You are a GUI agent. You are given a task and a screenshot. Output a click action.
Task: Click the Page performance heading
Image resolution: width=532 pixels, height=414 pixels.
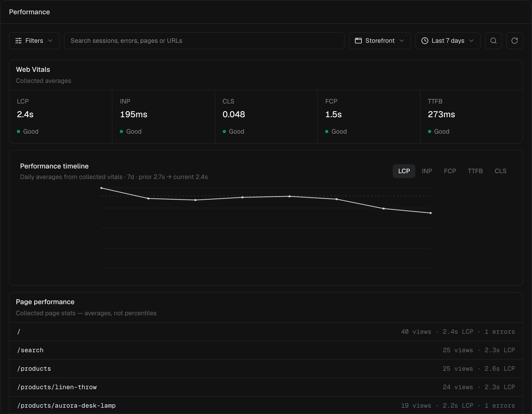(45, 302)
